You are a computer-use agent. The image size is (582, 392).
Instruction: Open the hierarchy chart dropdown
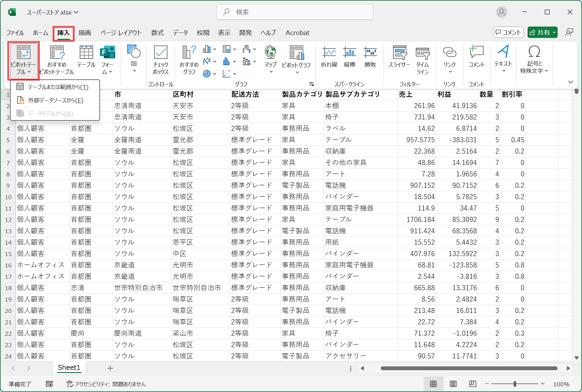(229, 49)
